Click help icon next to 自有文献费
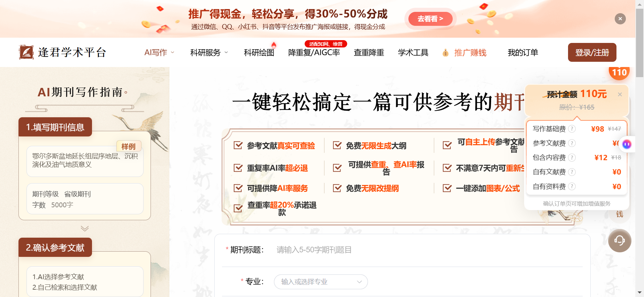644x297 pixels. pos(572,172)
